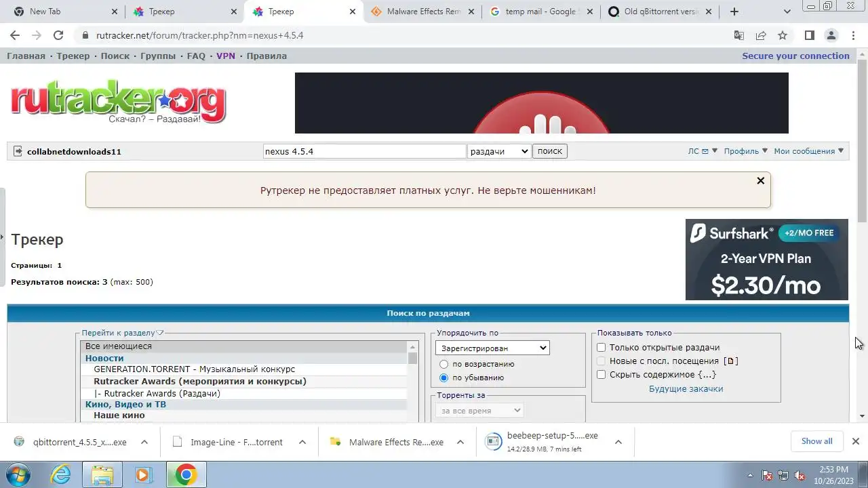Click the browser back arrow

15,35
